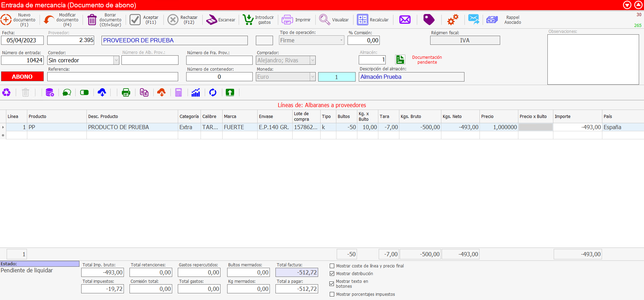This screenshot has height=300, width=644.
Task: Toggle Mostrar porcentajes impuestos checkbox
Action: point(332,294)
